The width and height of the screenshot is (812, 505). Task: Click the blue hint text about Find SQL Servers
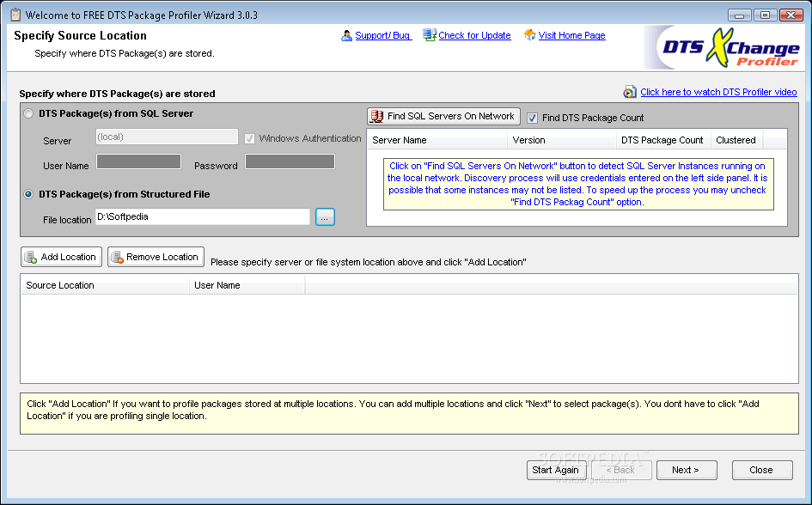point(578,184)
